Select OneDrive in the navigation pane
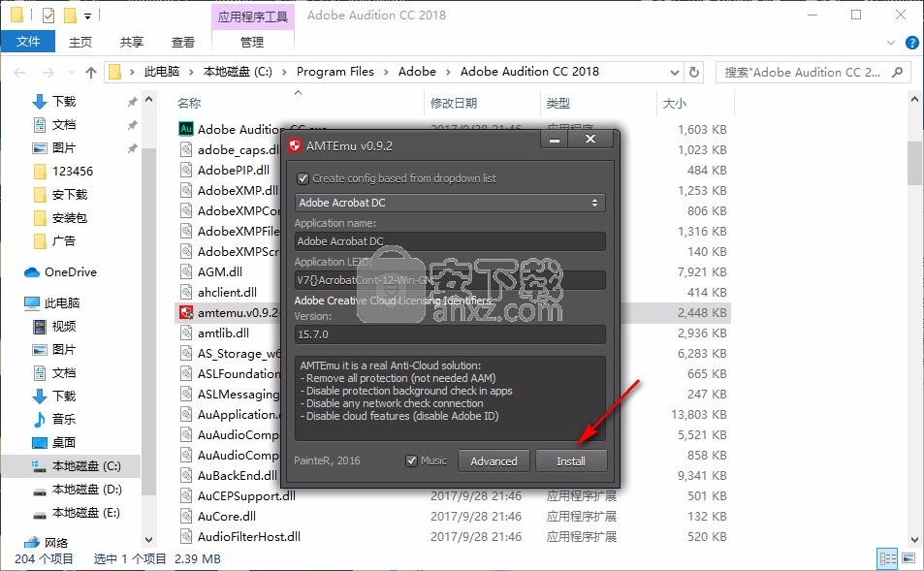 click(70, 272)
